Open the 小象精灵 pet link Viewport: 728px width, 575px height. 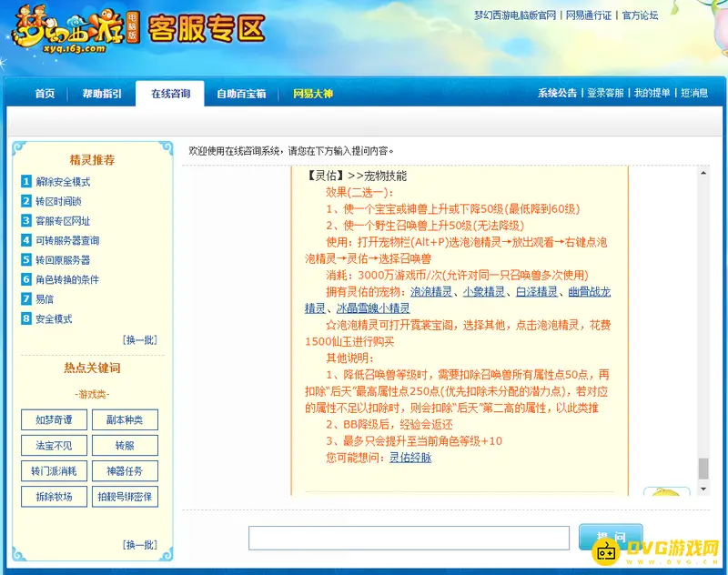tap(484, 292)
